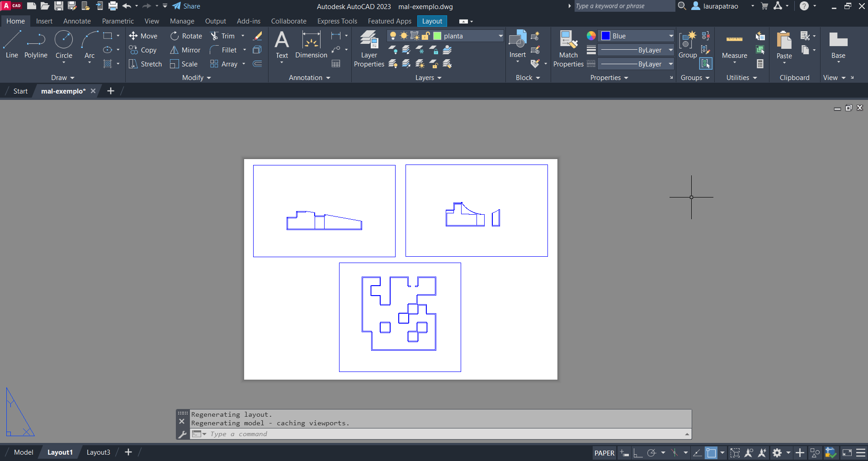Expand the Draw panel
This screenshot has height=461, width=868.
tap(62, 78)
